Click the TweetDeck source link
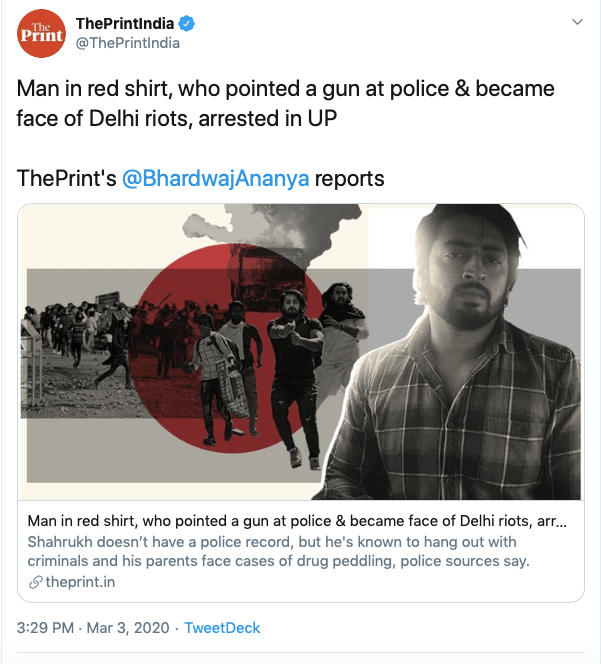The image size is (601, 664). click(x=222, y=628)
